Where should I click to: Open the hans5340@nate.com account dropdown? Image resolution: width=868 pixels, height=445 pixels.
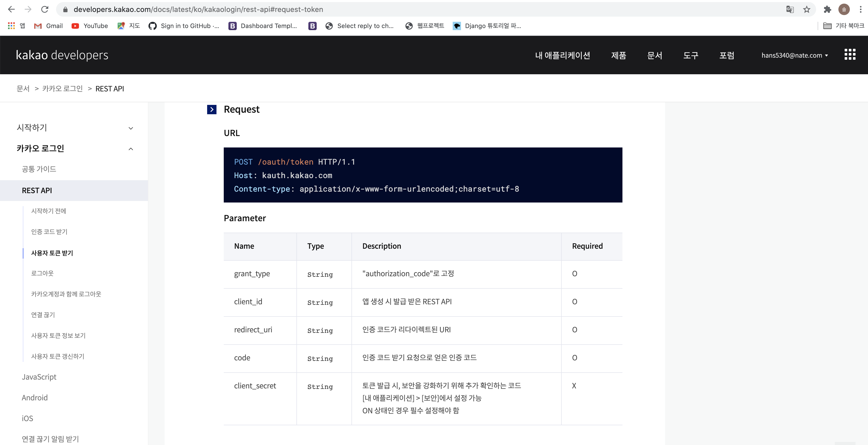pyautogui.click(x=795, y=55)
